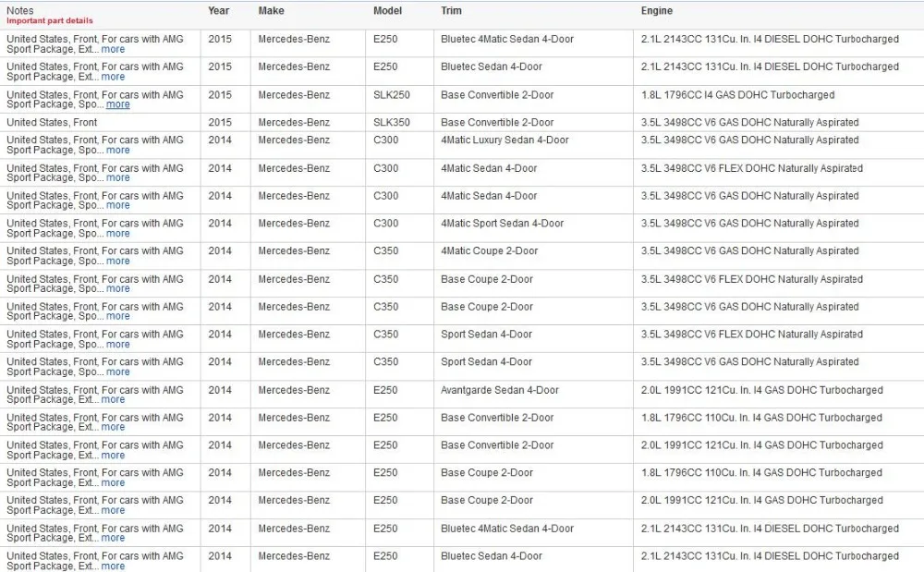Click Mercedes-Benz in the 4Matic Luxury Sedan row

tap(294, 140)
